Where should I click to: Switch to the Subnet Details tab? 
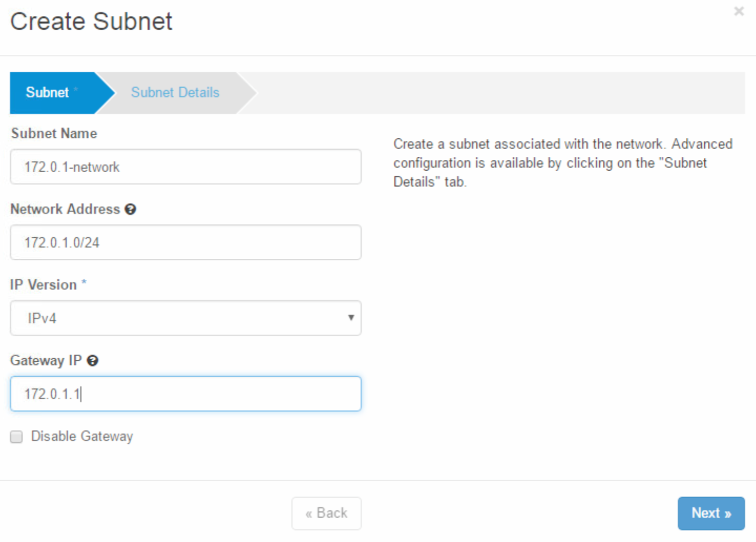pyautogui.click(x=175, y=92)
